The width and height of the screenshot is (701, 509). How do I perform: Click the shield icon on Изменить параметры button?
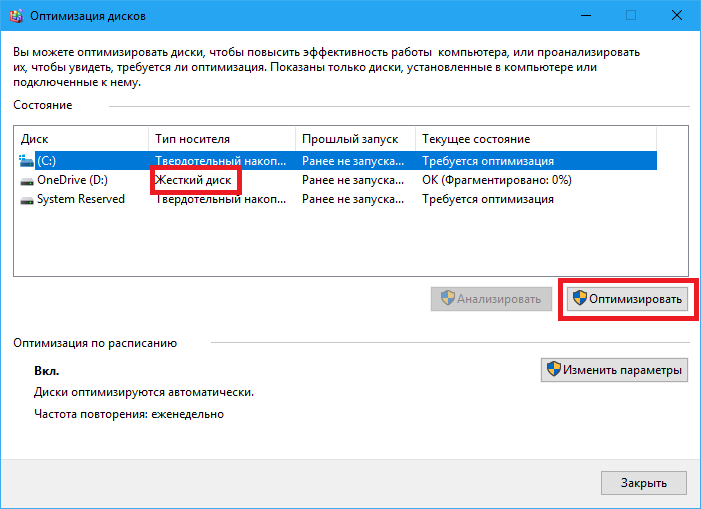554,369
